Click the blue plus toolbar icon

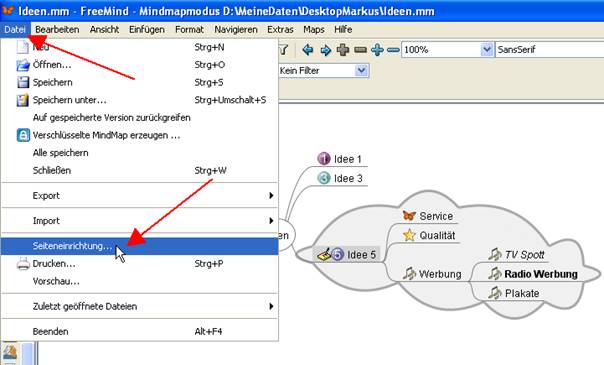click(377, 50)
